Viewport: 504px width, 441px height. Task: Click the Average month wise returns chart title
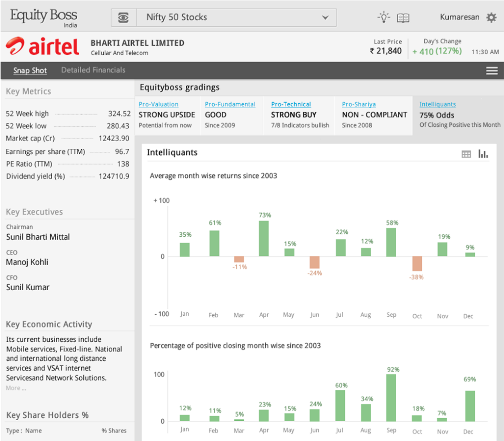click(x=214, y=176)
